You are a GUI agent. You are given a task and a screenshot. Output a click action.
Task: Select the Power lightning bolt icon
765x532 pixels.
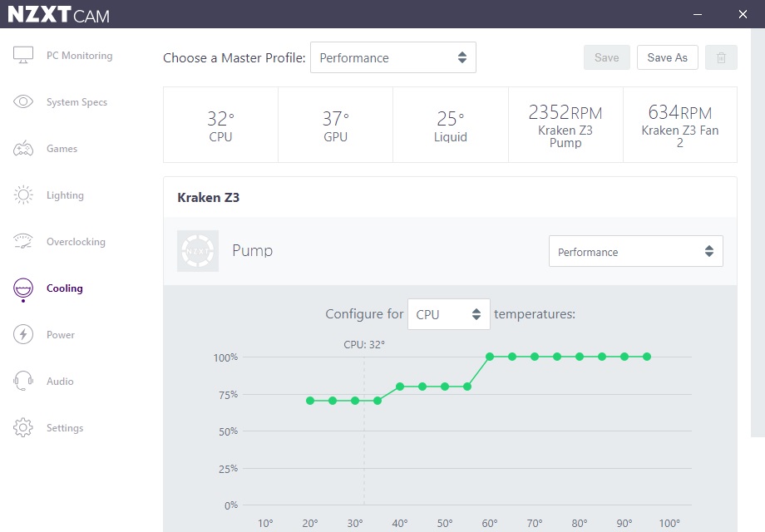tap(23, 334)
